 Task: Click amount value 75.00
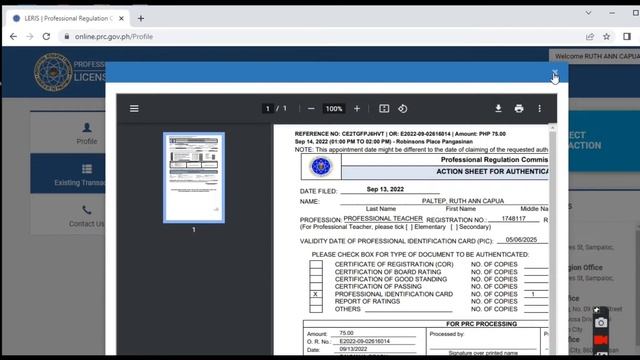pyautogui.click(x=347, y=333)
